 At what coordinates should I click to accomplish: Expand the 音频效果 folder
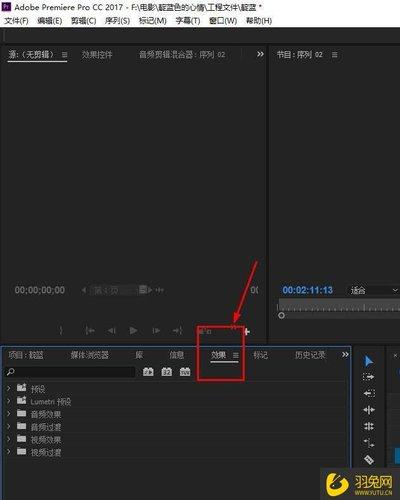(9, 414)
